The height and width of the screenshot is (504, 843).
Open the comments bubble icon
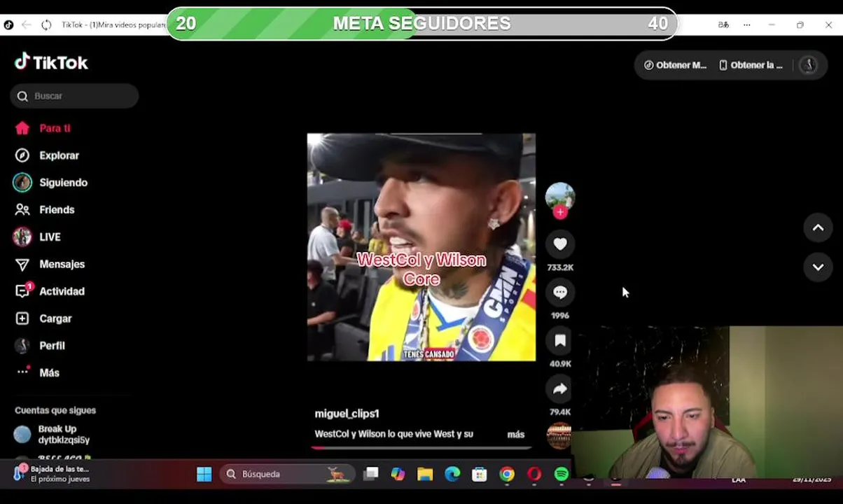pyautogui.click(x=560, y=292)
